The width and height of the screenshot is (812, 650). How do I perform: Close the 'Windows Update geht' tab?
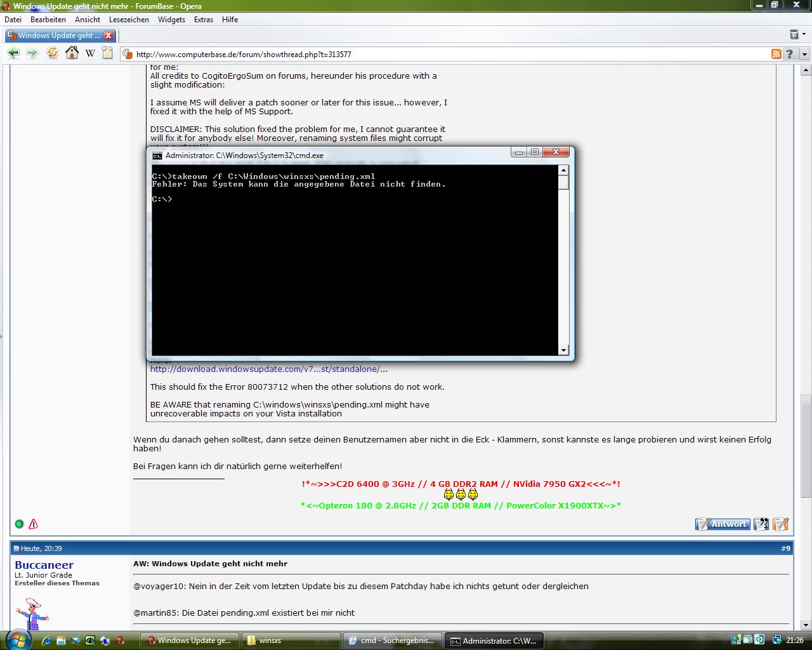(x=108, y=36)
